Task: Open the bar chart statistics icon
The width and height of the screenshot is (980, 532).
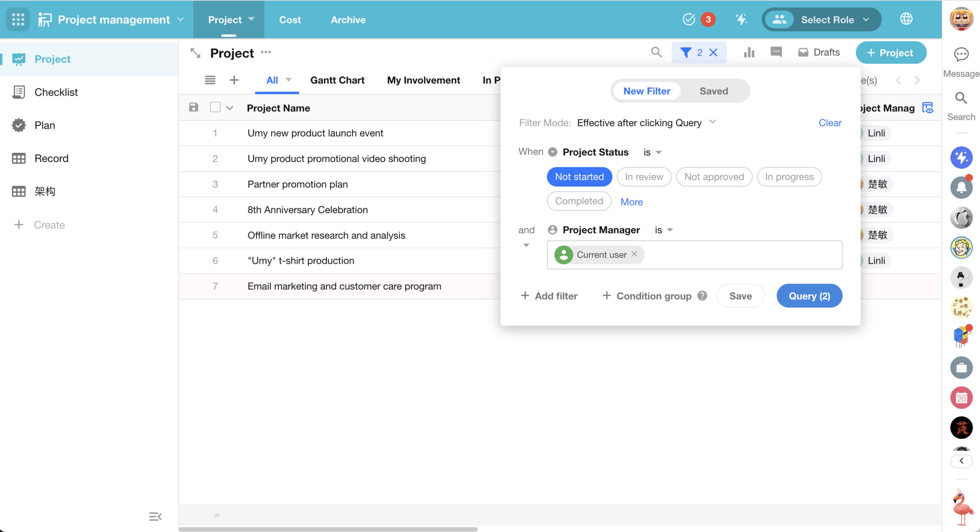Action: point(749,52)
